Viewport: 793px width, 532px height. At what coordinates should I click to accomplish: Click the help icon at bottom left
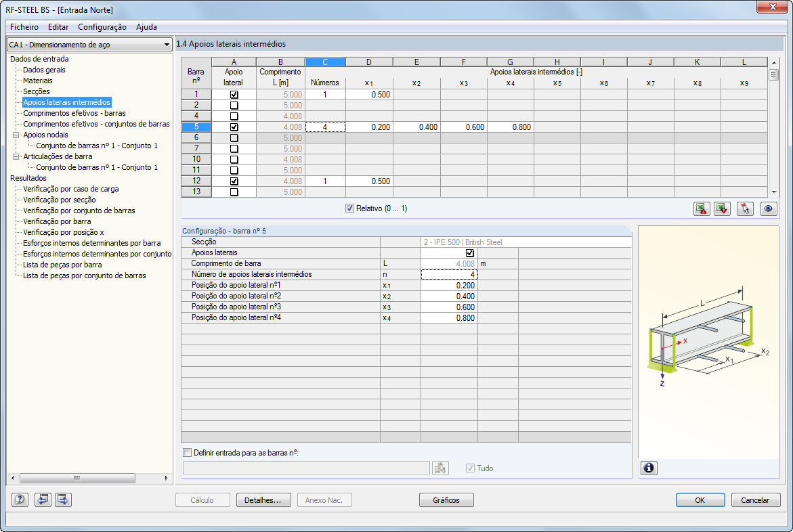coord(20,500)
